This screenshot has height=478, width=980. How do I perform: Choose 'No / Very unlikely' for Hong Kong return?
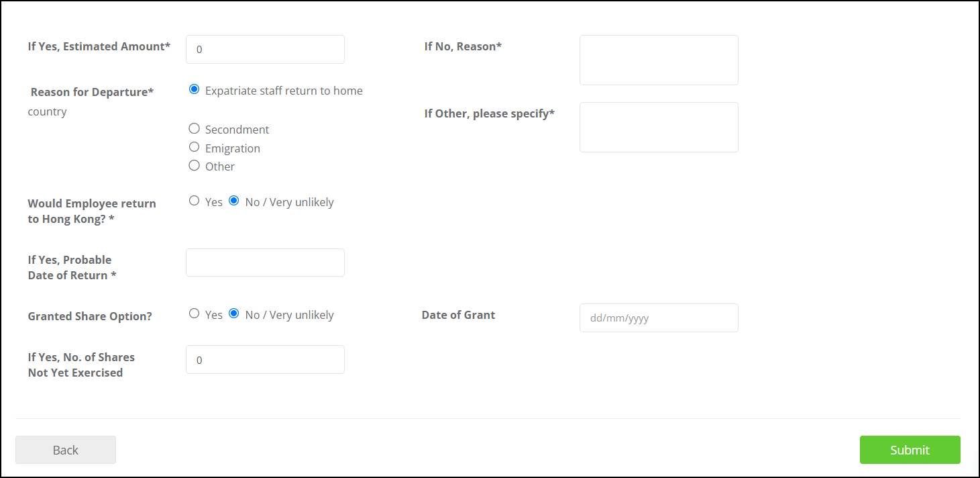coord(234,201)
